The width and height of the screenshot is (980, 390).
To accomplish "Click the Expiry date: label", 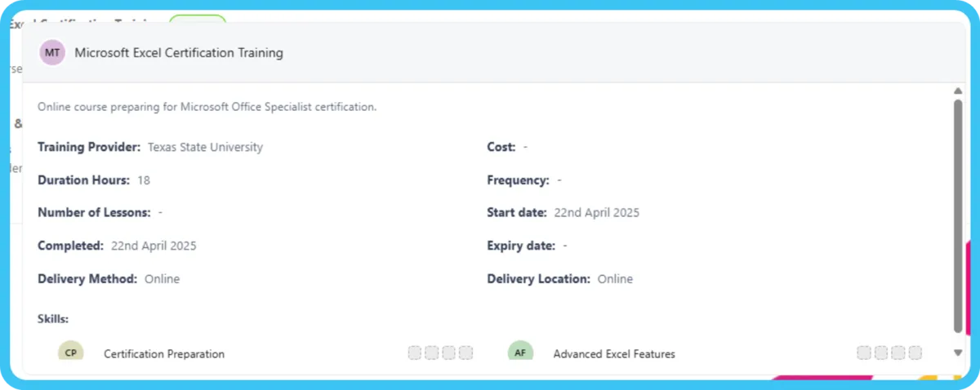I will 521,246.
